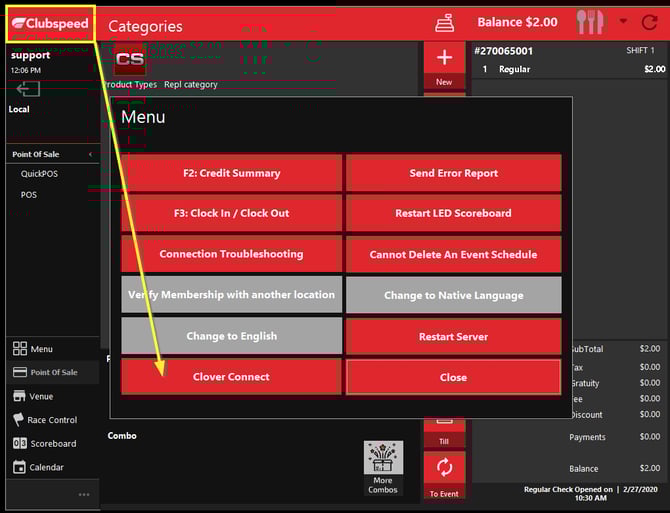This screenshot has width=670, height=513.
Task: Select QuickPOS in the sidebar
Action: pos(40,174)
